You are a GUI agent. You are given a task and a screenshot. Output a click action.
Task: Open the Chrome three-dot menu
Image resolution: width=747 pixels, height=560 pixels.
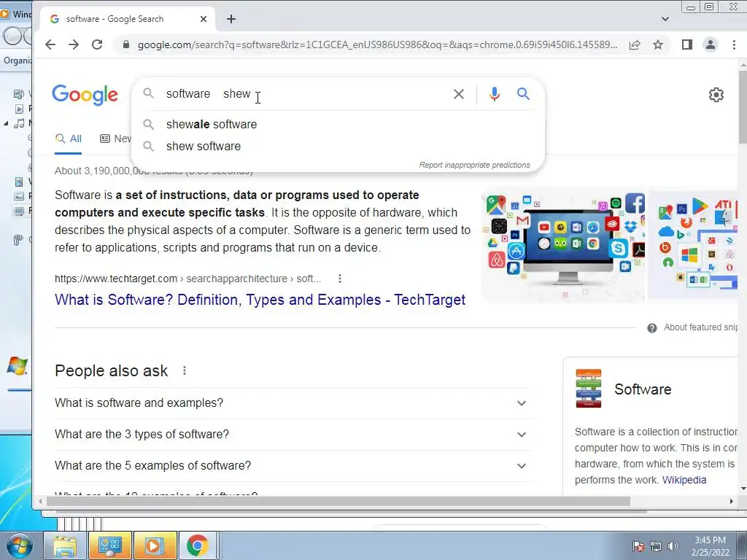(x=734, y=44)
